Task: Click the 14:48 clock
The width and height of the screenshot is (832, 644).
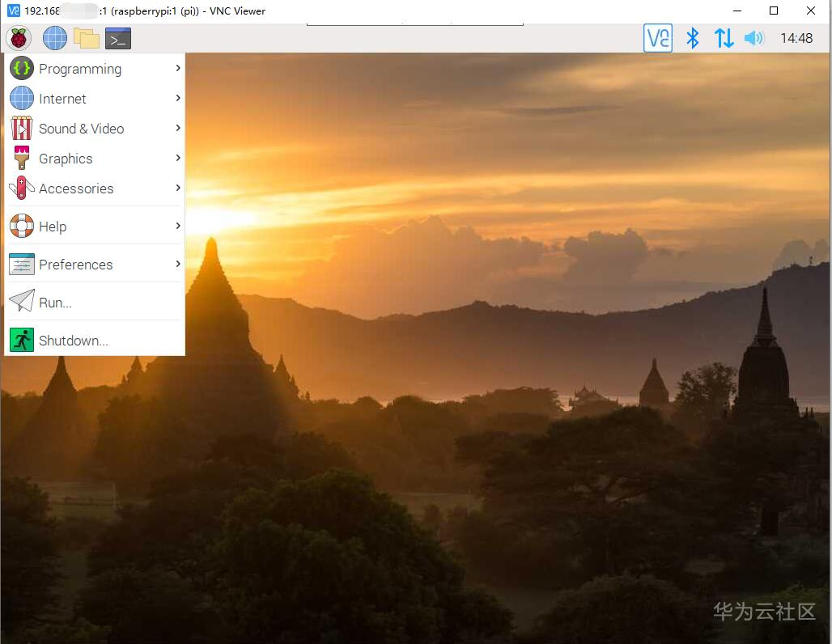Action: tap(796, 38)
